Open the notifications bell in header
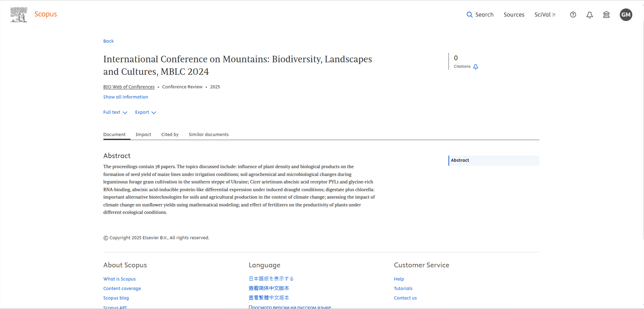This screenshot has width=644, height=309. [x=590, y=15]
